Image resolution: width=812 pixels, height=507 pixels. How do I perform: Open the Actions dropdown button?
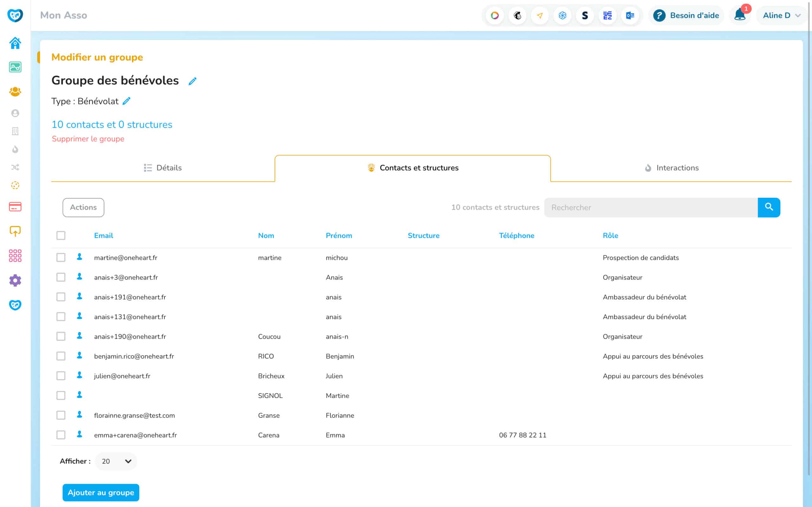83,207
